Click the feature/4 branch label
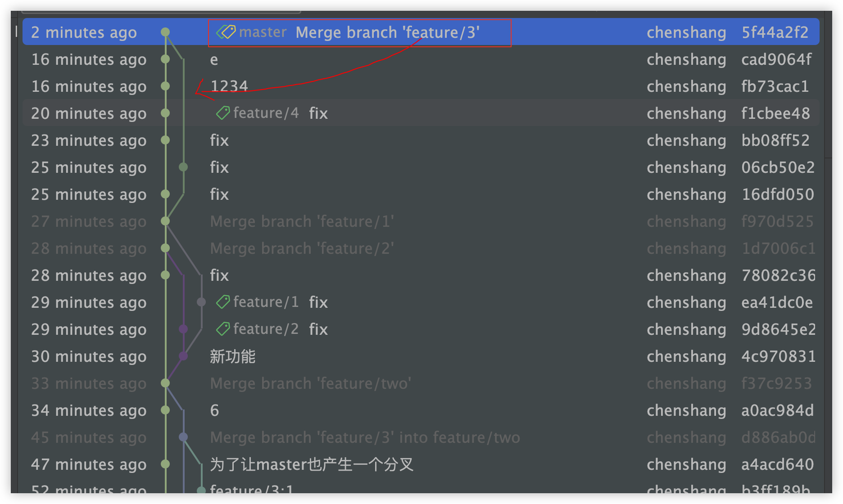Image resolution: width=843 pixels, height=504 pixels. pyautogui.click(x=266, y=113)
